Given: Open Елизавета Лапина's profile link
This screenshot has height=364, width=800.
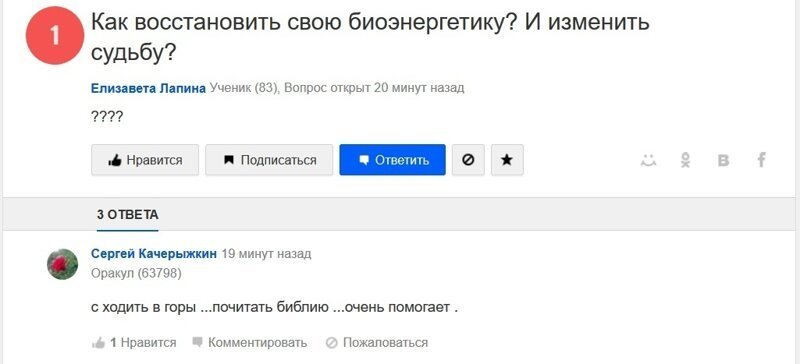Looking at the screenshot, I should [x=148, y=88].
